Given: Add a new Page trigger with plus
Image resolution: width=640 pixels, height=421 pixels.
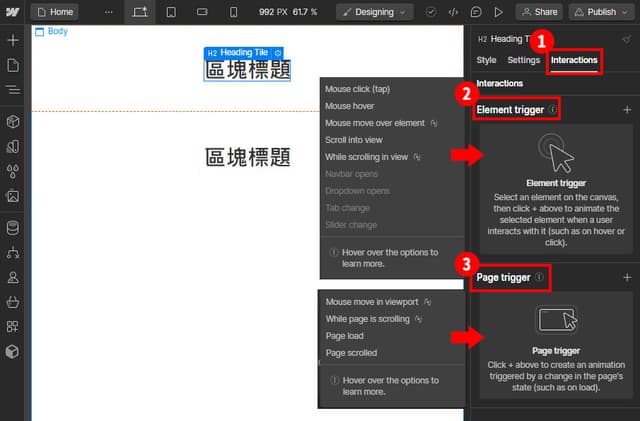Looking at the screenshot, I should pos(627,278).
